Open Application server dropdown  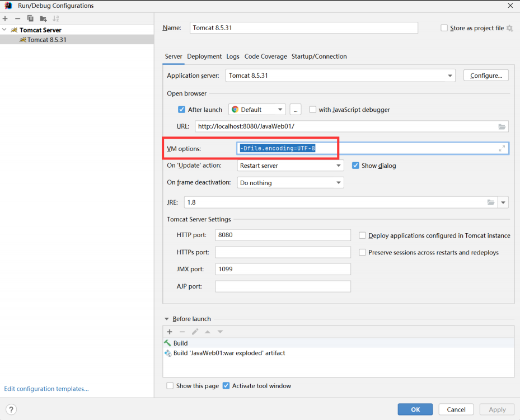(340, 75)
